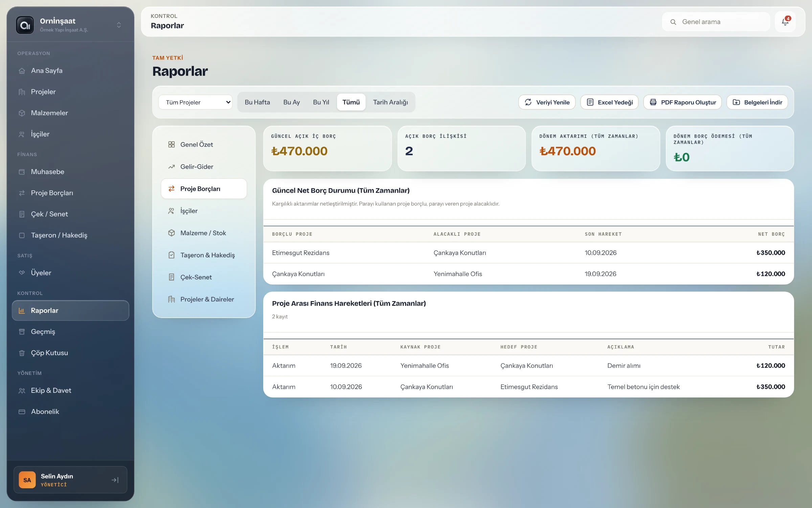This screenshot has width=812, height=508.
Task: Click the SA user avatar
Action: (27, 480)
